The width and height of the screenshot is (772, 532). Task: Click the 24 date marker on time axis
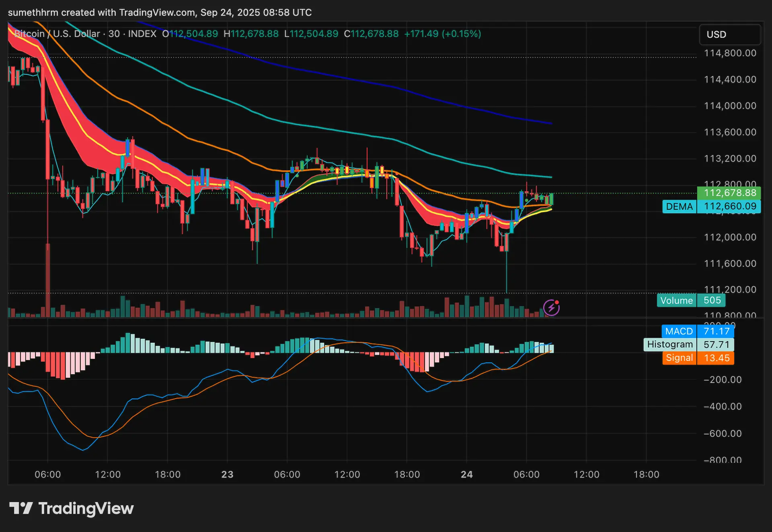[x=466, y=475]
